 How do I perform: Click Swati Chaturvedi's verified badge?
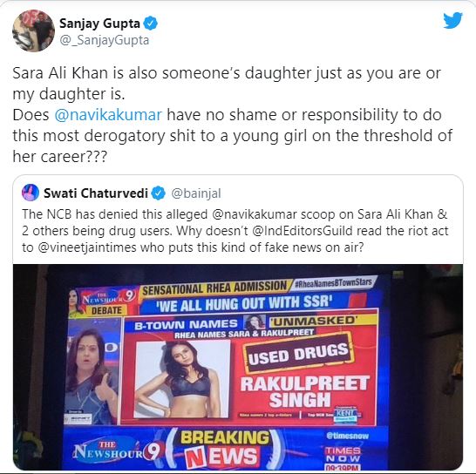pyautogui.click(x=159, y=193)
